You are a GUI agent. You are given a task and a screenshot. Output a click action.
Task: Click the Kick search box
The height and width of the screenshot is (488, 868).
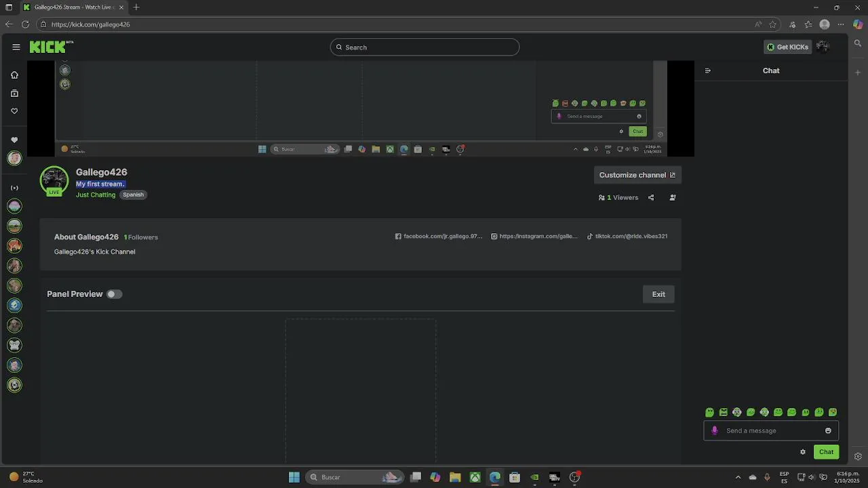(x=425, y=47)
